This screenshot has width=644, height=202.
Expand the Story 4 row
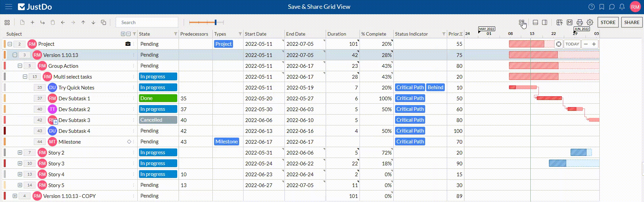pos(20,174)
